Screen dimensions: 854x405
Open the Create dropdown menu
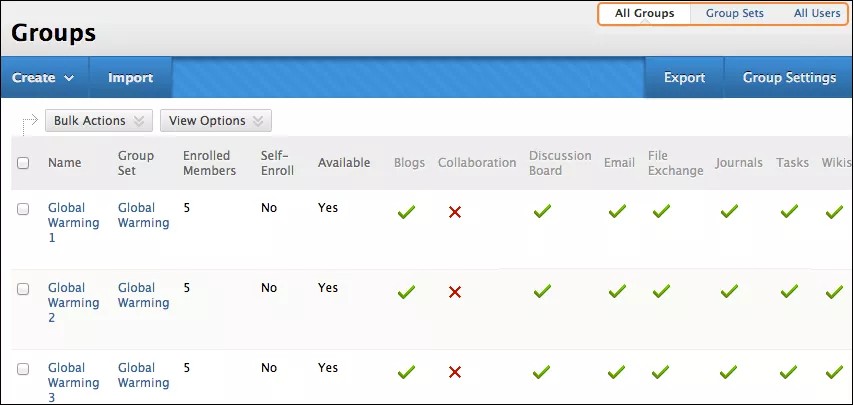coord(44,78)
